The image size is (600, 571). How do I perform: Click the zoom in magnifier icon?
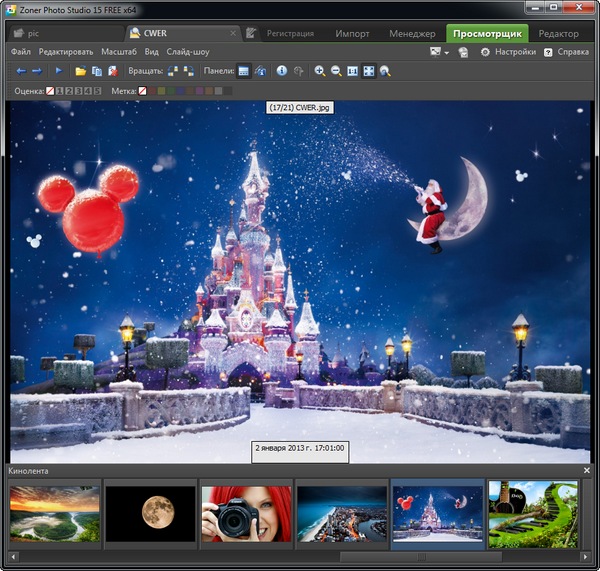click(x=320, y=71)
